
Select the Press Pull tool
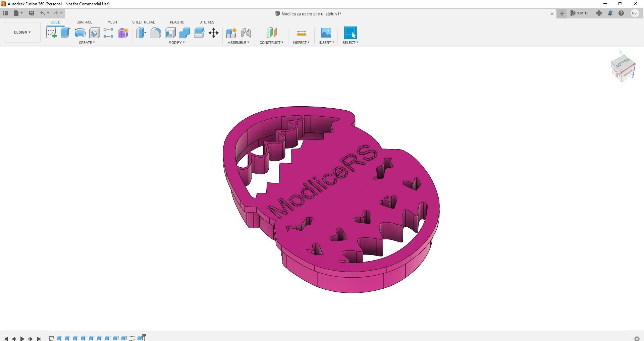coord(141,33)
